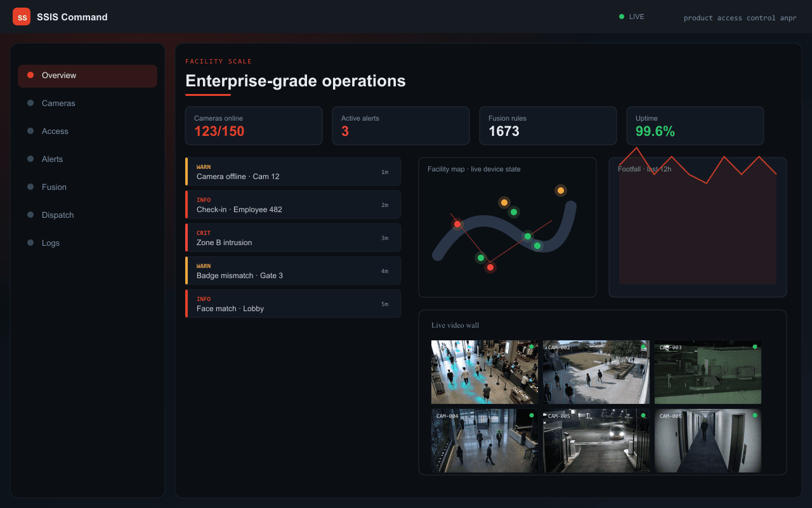Select the CAM-003 night-vision feed
The width and height of the screenshot is (812, 508).
(x=708, y=372)
